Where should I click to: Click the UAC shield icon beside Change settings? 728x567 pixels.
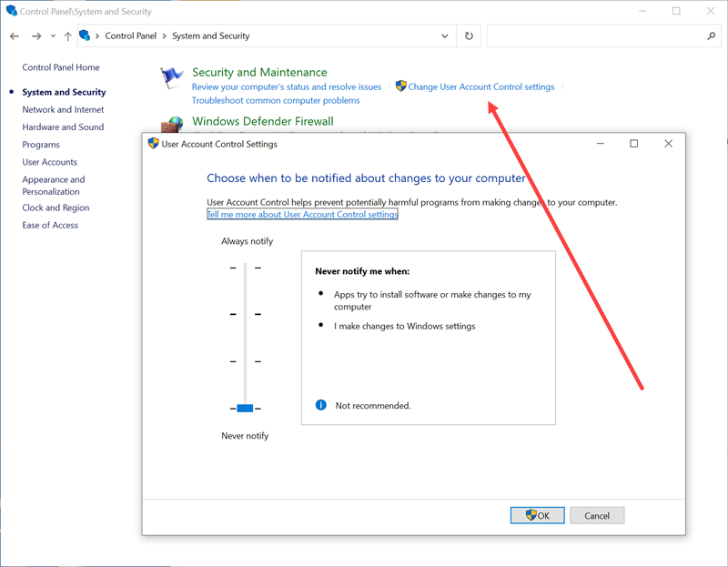pyautogui.click(x=400, y=86)
